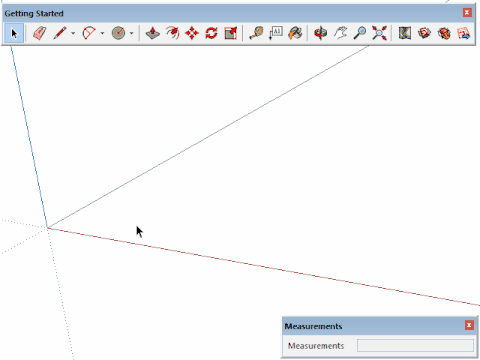Expand the Line tool dropdown arrow

73,33
